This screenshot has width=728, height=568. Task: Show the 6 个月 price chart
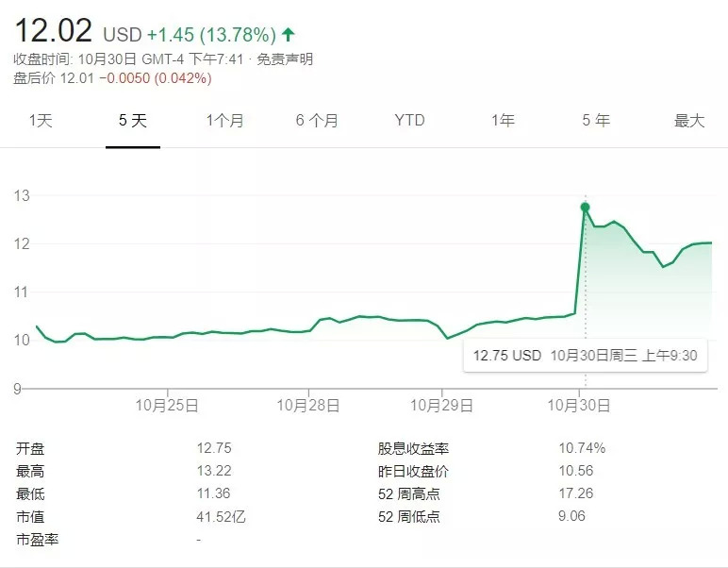coord(317,121)
